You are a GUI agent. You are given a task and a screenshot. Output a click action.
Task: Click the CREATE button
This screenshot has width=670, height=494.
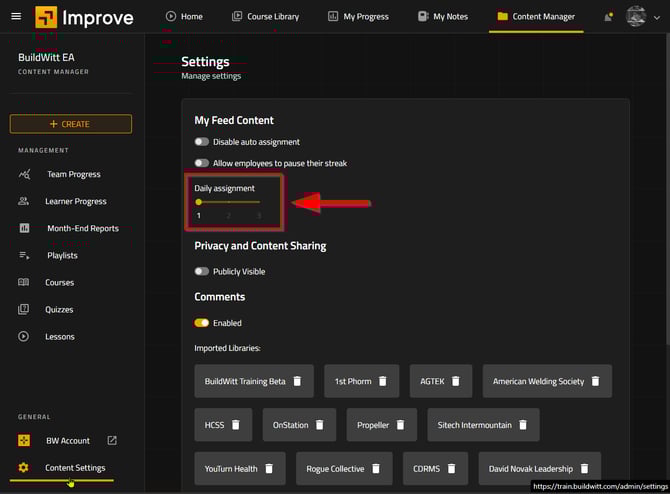(x=70, y=124)
